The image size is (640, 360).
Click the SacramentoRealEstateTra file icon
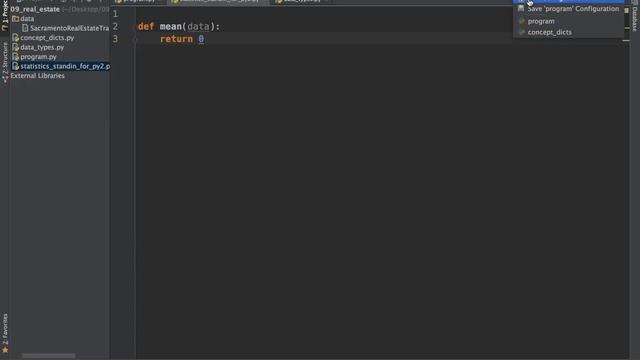coord(25,28)
